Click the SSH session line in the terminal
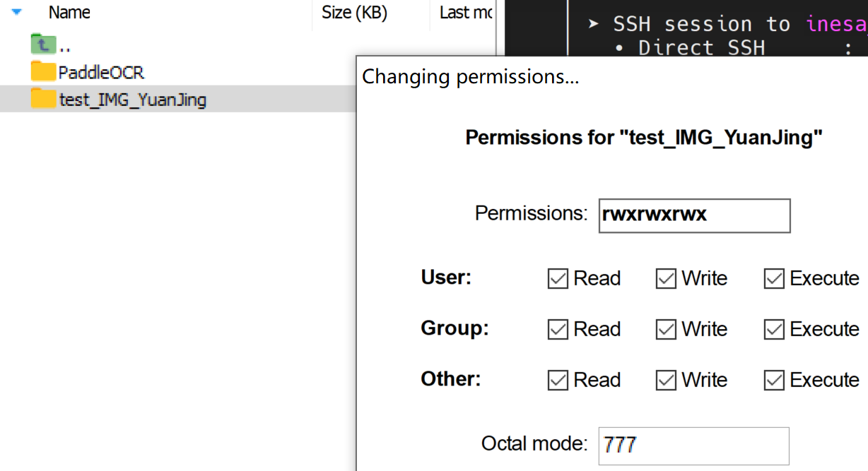868x471 pixels. [x=727, y=23]
